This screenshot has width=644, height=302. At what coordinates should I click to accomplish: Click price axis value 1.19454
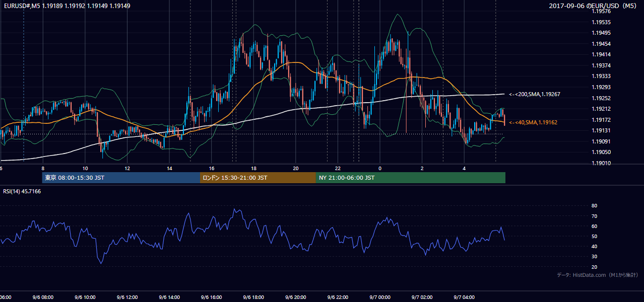click(x=601, y=44)
